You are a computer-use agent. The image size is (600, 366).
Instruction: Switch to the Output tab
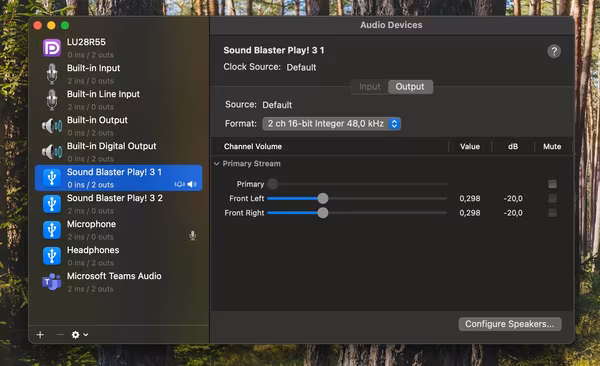[410, 87]
